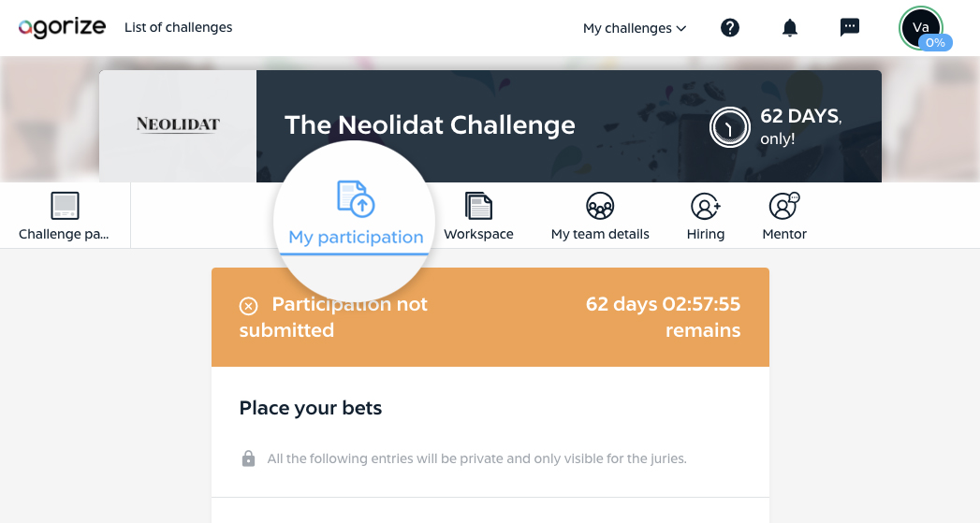This screenshot has width=980, height=523.
Task: Click the Challenge page layout icon
Action: (x=65, y=206)
